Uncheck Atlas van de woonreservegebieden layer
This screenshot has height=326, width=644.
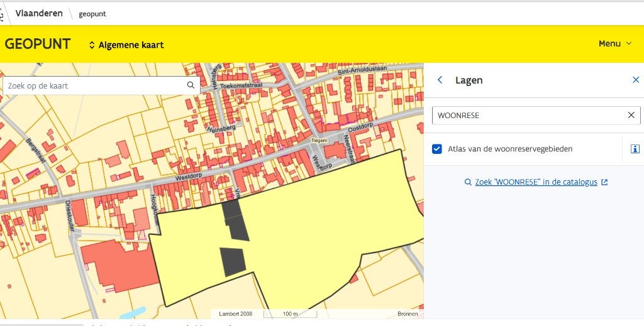437,149
